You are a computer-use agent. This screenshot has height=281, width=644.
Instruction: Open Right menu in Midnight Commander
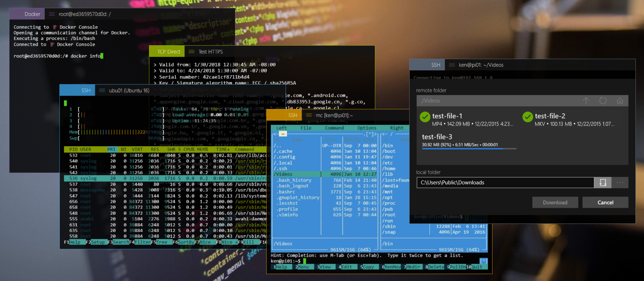[397, 128]
